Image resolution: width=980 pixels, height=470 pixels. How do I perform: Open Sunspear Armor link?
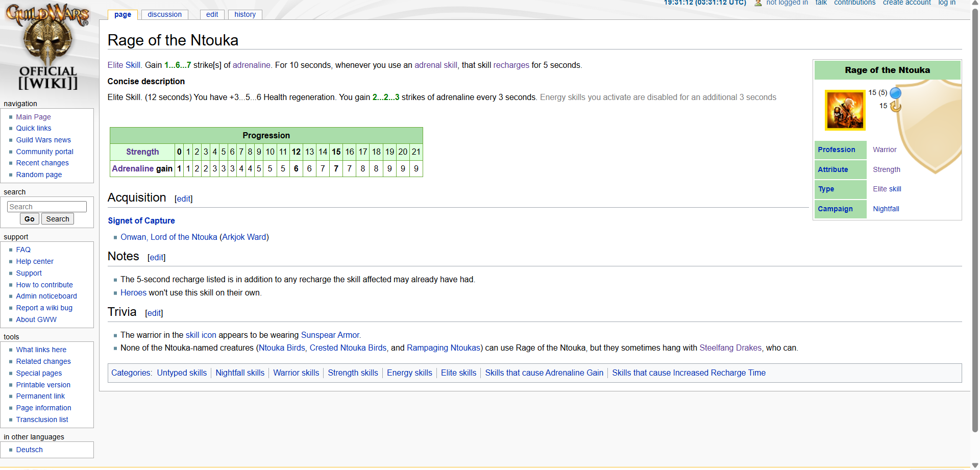(x=330, y=335)
